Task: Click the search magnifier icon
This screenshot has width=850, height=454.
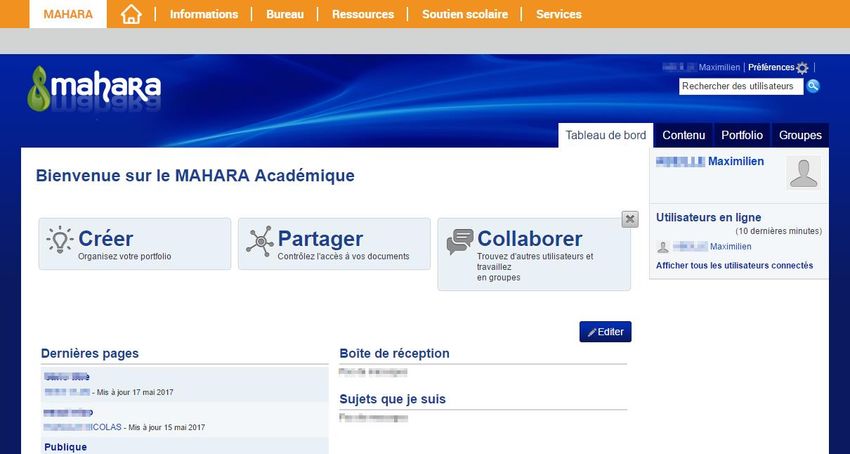Action: pyautogui.click(x=813, y=86)
